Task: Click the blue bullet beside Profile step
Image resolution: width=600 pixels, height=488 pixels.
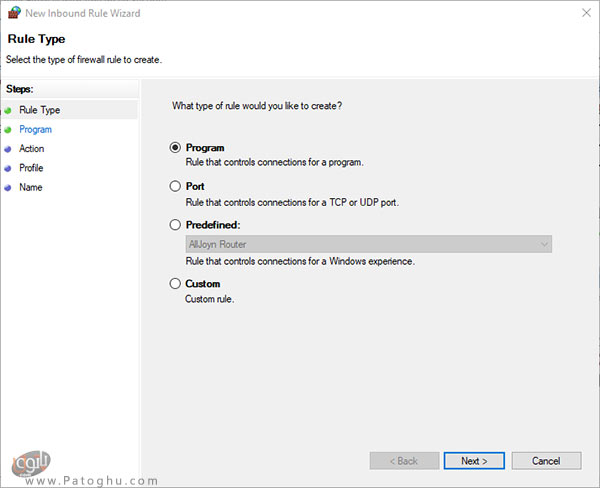Action: pos(8,168)
